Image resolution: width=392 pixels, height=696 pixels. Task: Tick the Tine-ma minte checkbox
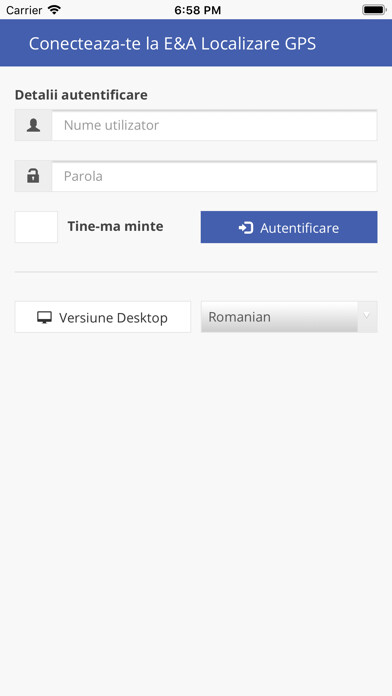(36, 227)
